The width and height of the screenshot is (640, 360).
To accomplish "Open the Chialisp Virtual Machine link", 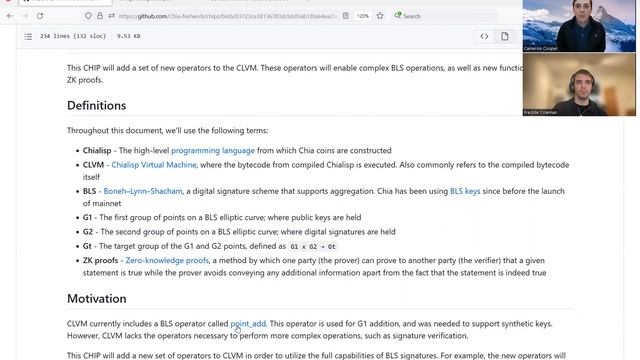I will [x=154, y=165].
